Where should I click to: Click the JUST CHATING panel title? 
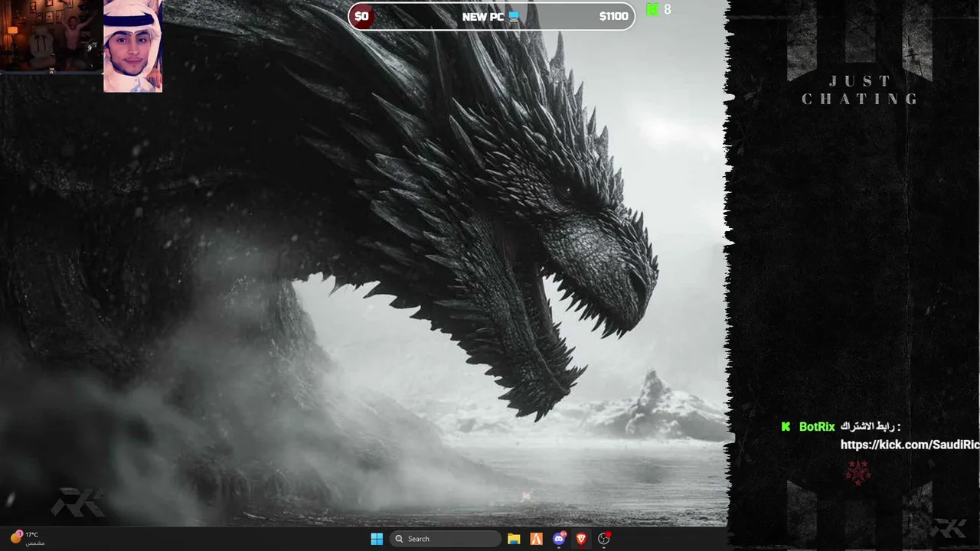coord(861,90)
